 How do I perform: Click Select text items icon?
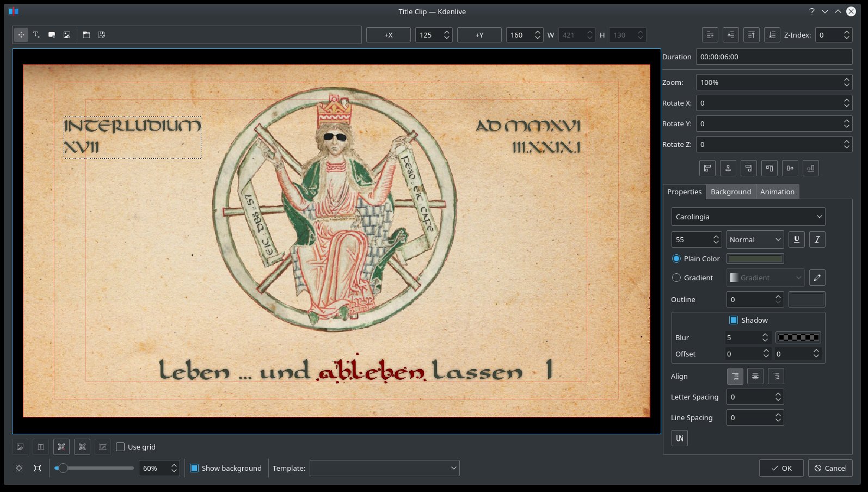click(41, 447)
